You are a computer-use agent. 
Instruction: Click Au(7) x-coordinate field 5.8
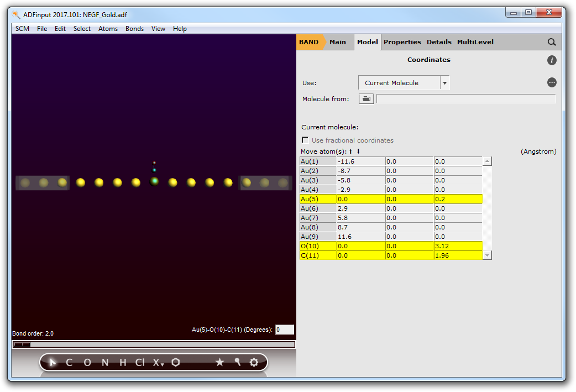pyautogui.click(x=361, y=218)
